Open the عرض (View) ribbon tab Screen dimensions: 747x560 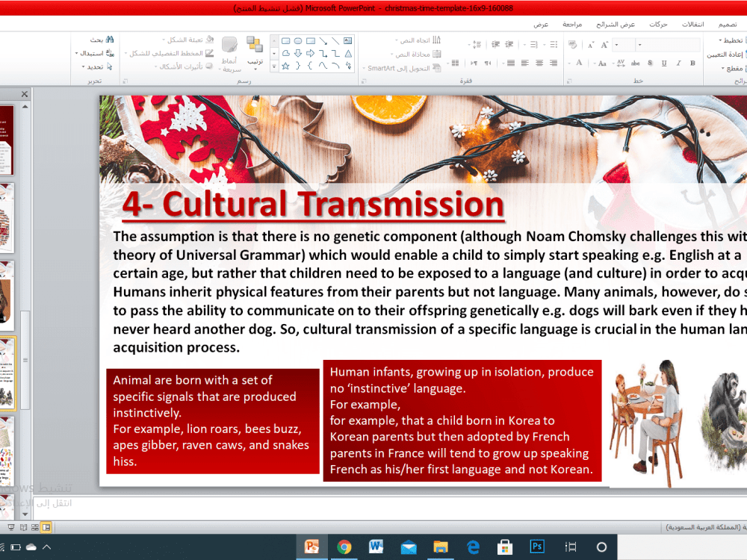click(541, 25)
